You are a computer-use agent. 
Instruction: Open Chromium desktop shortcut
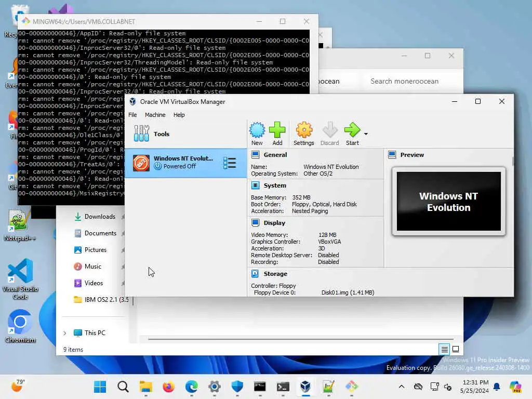tap(20, 326)
